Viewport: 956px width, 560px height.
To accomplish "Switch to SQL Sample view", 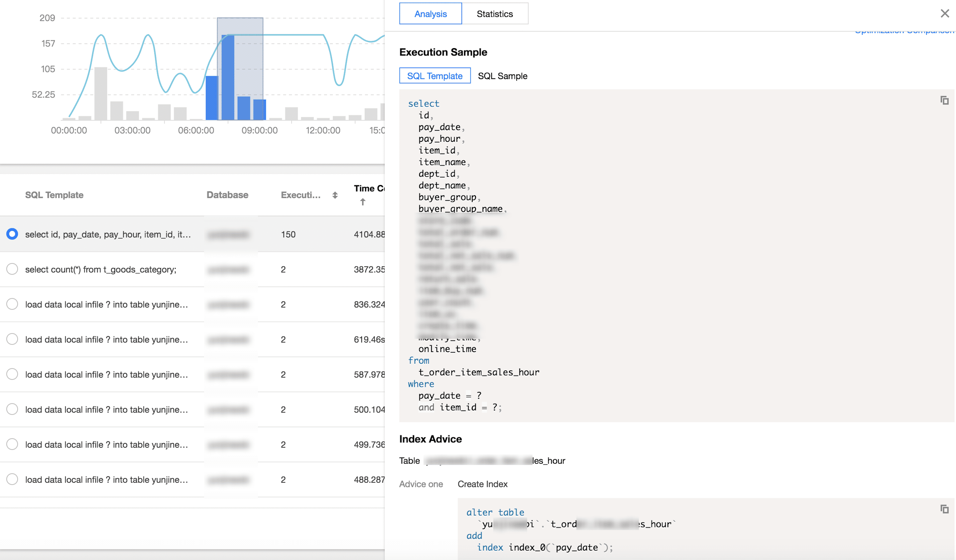I will pos(502,76).
